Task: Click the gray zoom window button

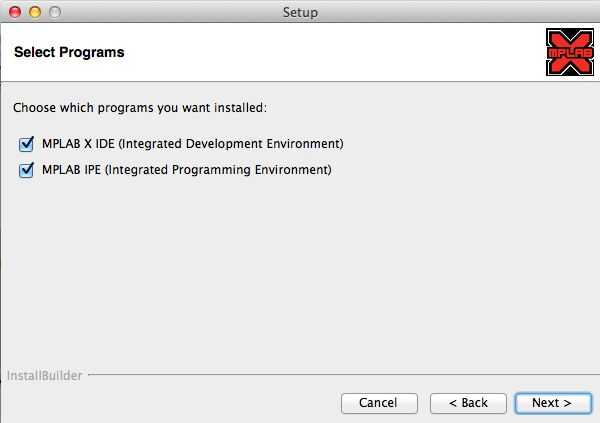Action: click(53, 12)
